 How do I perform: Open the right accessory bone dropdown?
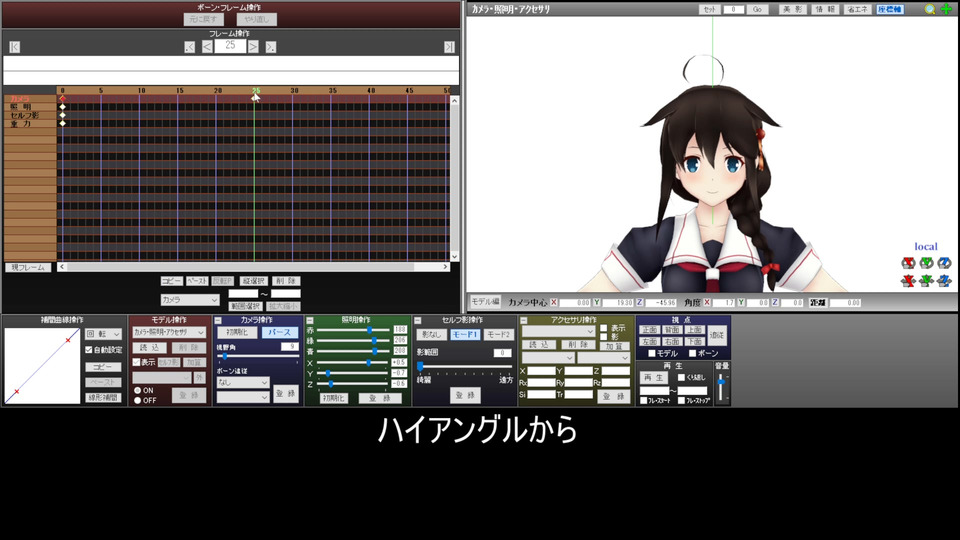[604, 358]
